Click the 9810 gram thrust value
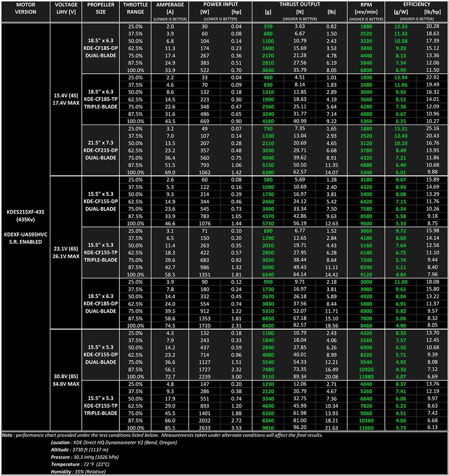Screen dimensions: 449x476 tap(269, 428)
